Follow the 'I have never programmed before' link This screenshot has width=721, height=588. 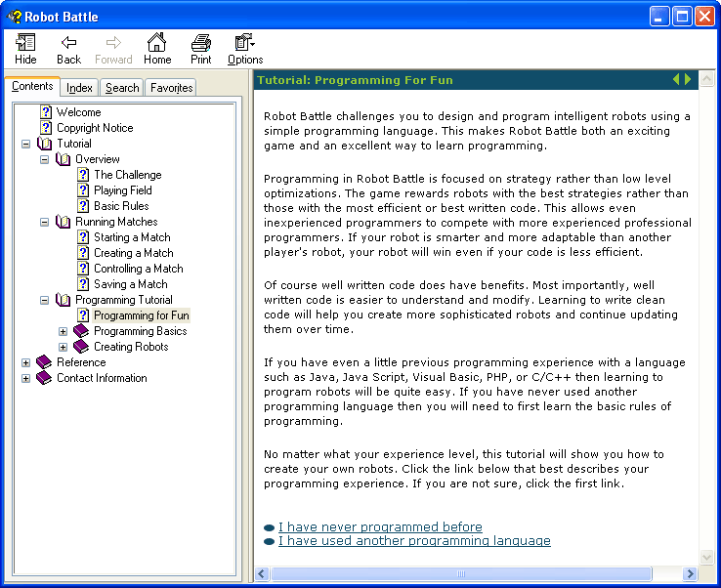pyautogui.click(x=380, y=527)
